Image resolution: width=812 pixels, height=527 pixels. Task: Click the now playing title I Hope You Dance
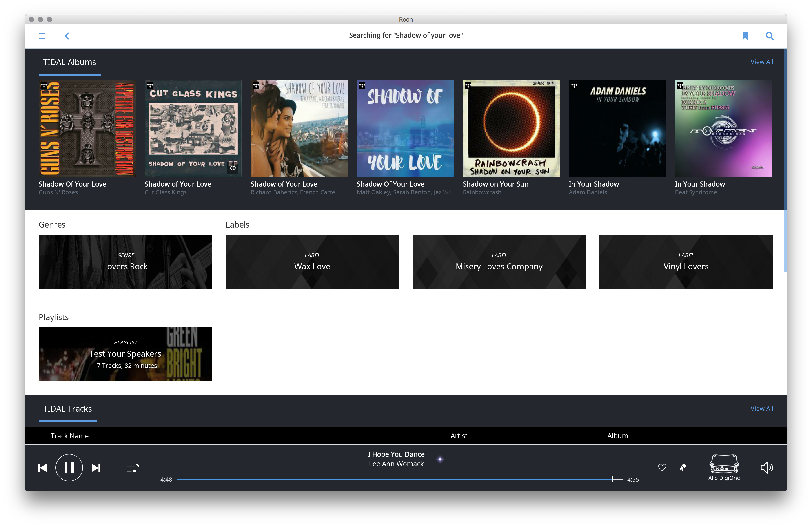396,454
